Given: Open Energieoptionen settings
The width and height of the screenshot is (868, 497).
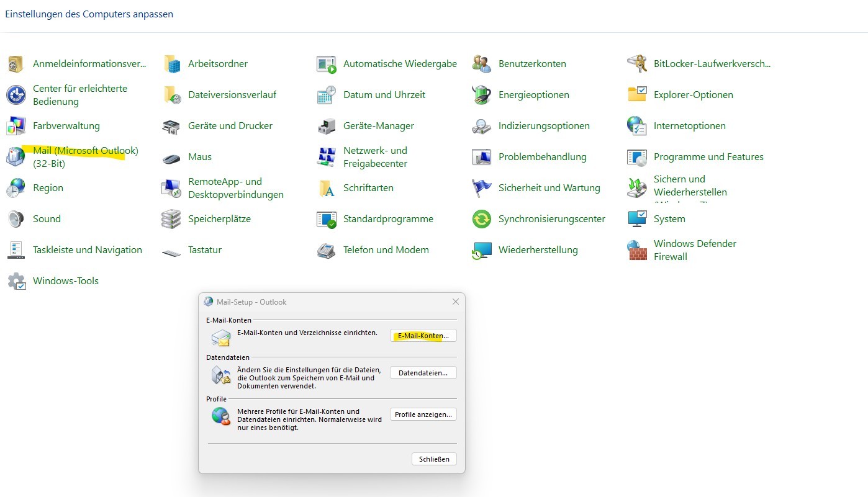Looking at the screenshot, I should 534,94.
